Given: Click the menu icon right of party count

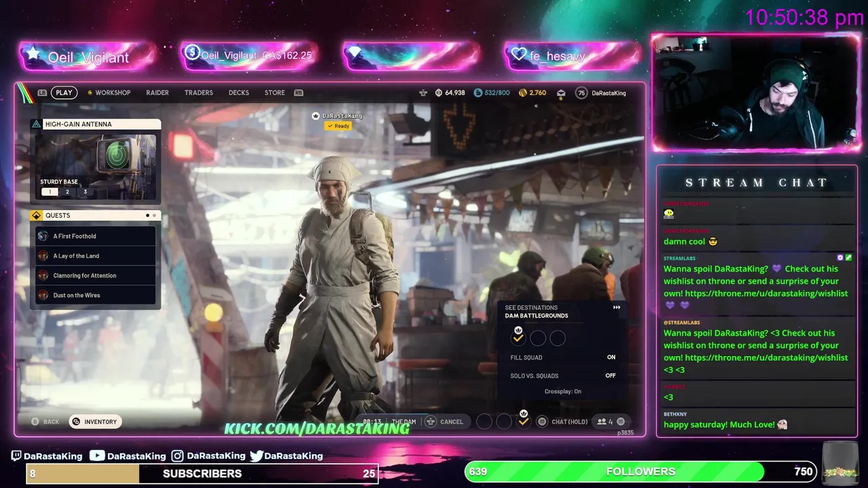Looking at the screenshot, I should point(620,422).
